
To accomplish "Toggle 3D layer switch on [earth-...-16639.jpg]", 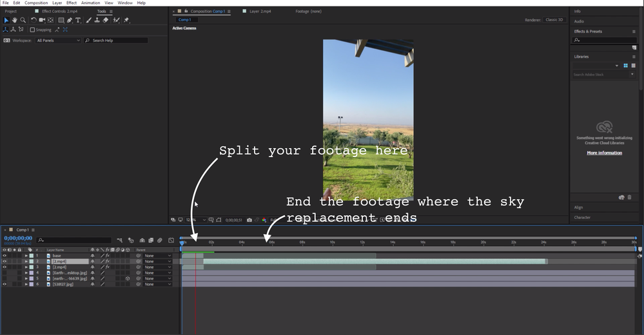I will point(128,279).
